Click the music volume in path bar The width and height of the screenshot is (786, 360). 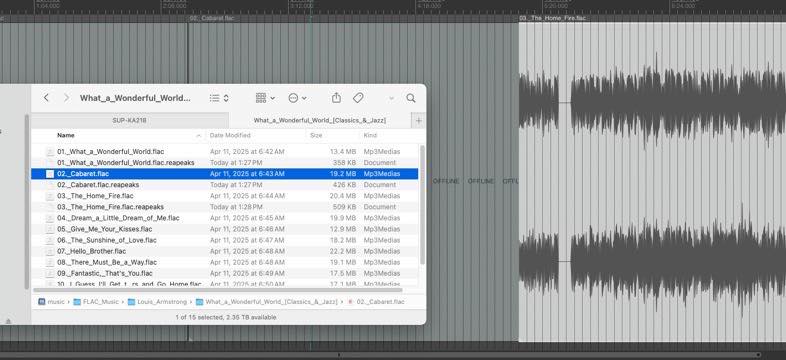coord(52,302)
